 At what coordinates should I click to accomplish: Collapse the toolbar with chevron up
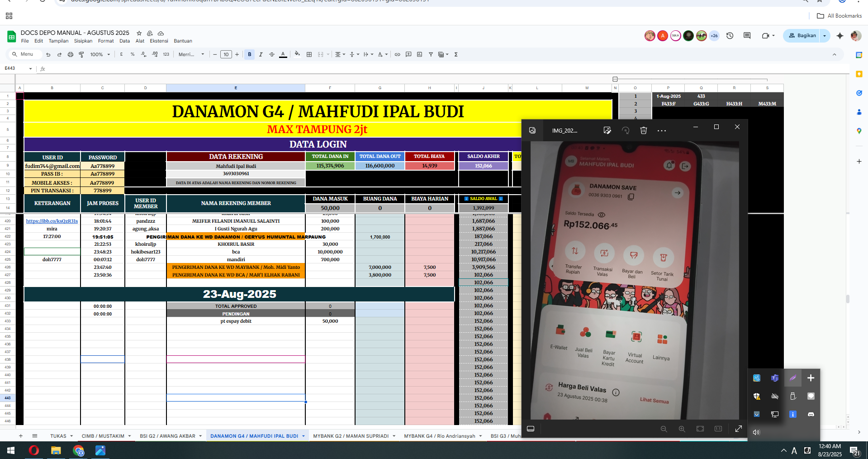pyautogui.click(x=835, y=54)
